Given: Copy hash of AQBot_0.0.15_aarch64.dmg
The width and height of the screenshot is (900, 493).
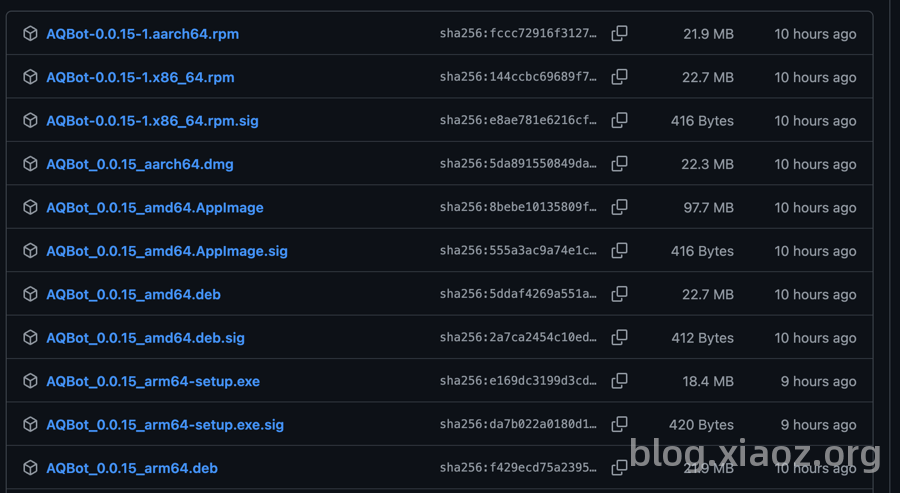Looking at the screenshot, I should point(619,164).
